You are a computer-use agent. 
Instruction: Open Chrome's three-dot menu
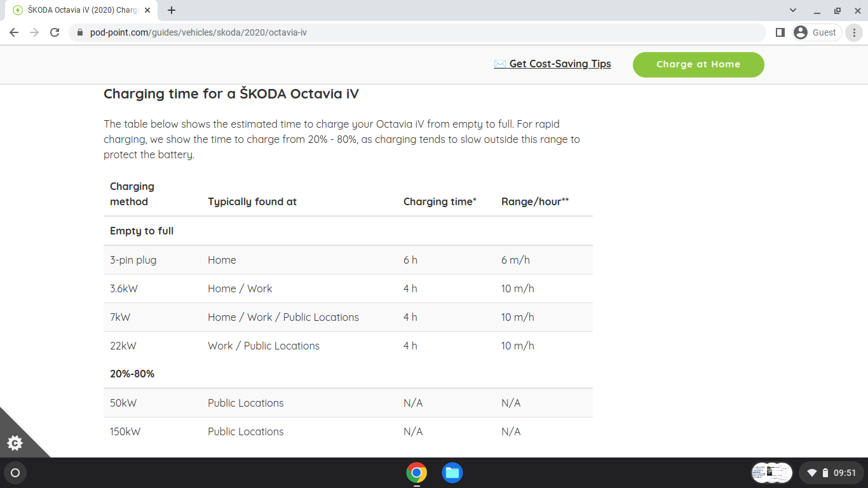854,32
